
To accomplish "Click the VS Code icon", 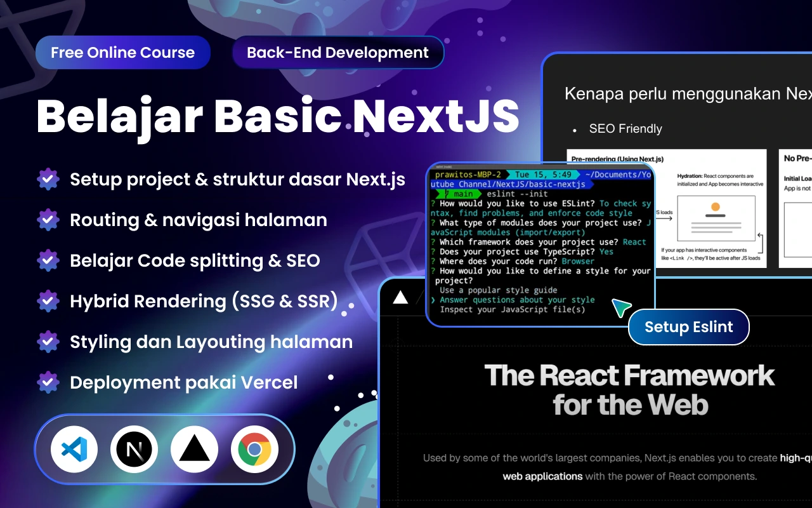I will click(73, 449).
